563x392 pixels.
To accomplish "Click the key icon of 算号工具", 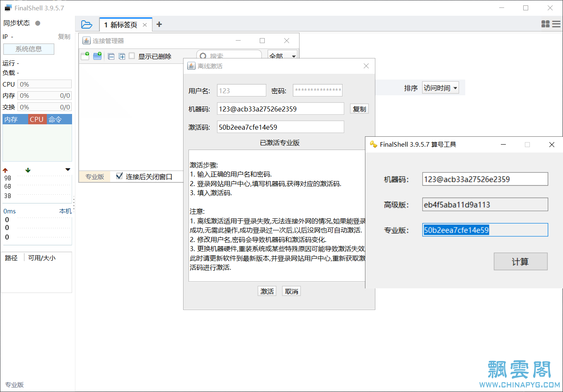I will point(373,144).
